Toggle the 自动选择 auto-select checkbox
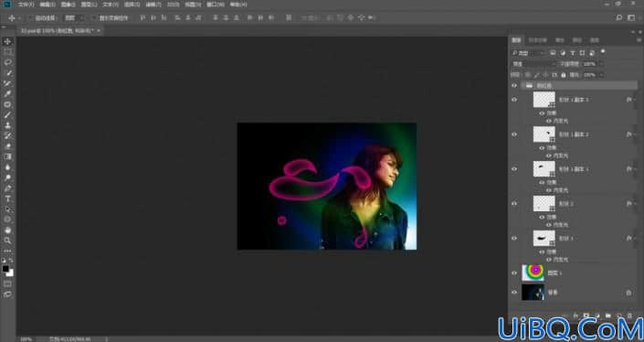644x342 pixels. (30, 18)
